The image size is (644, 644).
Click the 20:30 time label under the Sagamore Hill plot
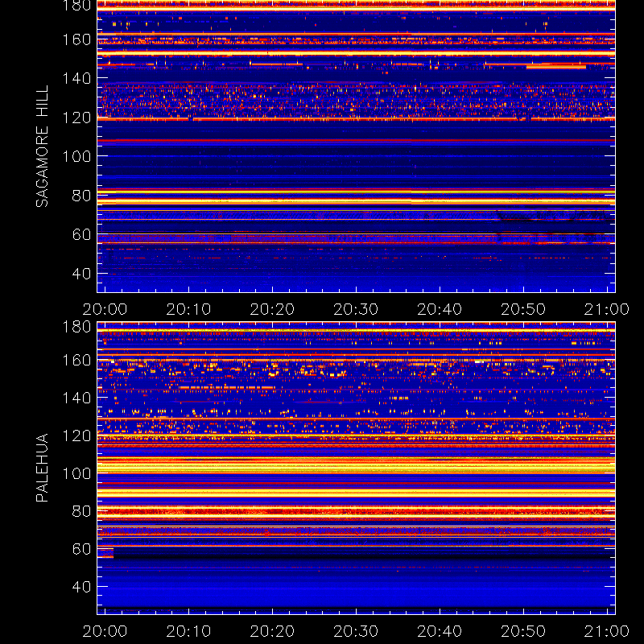point(356,309)
